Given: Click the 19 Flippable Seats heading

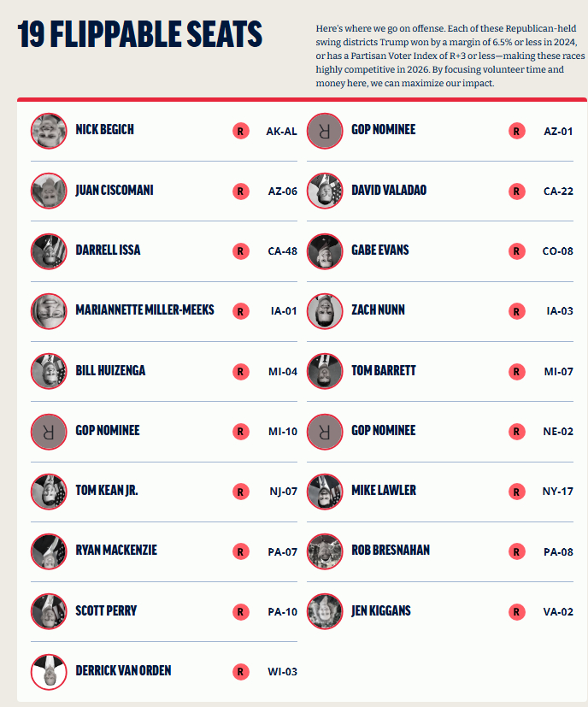Looking at the screenshot, I should (140, 36).
